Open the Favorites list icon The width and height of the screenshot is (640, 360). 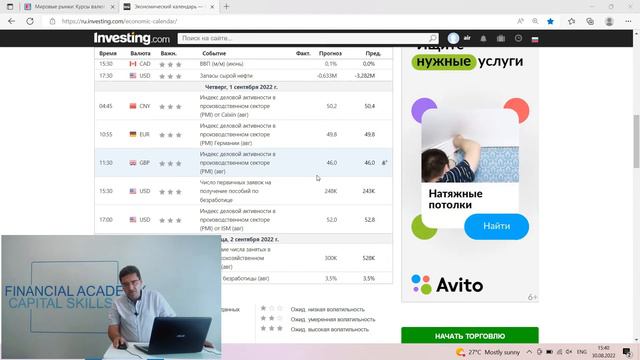(571, 21)
